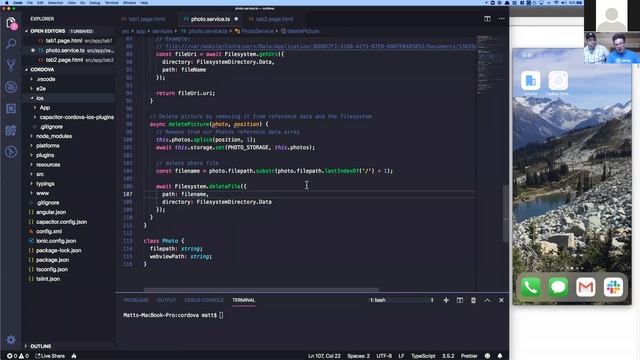Split the terminal panel
This screenshot has width=640, height=360.
click(x=460, y=300)
